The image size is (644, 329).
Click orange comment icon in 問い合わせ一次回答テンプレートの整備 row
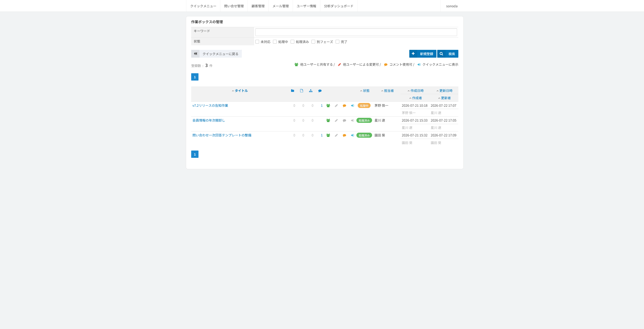pos(344,135)
